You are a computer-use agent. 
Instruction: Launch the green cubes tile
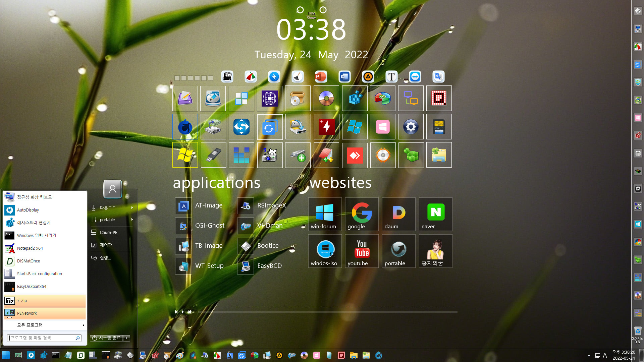pos(411,155)
